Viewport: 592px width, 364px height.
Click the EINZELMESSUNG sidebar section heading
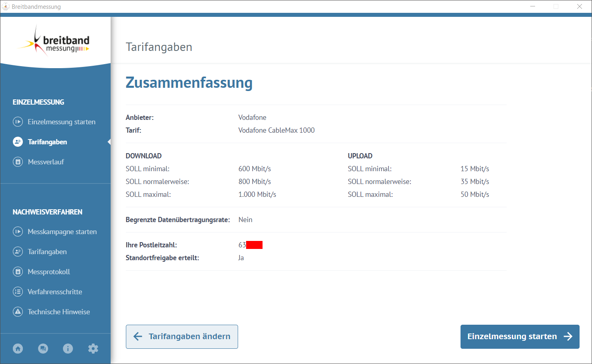tap(38, 102)
